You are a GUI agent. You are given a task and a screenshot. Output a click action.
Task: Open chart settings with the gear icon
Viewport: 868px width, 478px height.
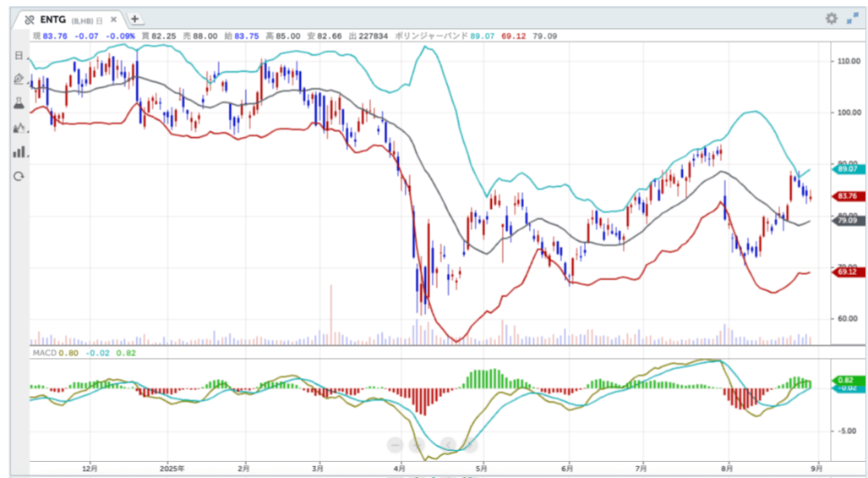[x=831, y=19]
